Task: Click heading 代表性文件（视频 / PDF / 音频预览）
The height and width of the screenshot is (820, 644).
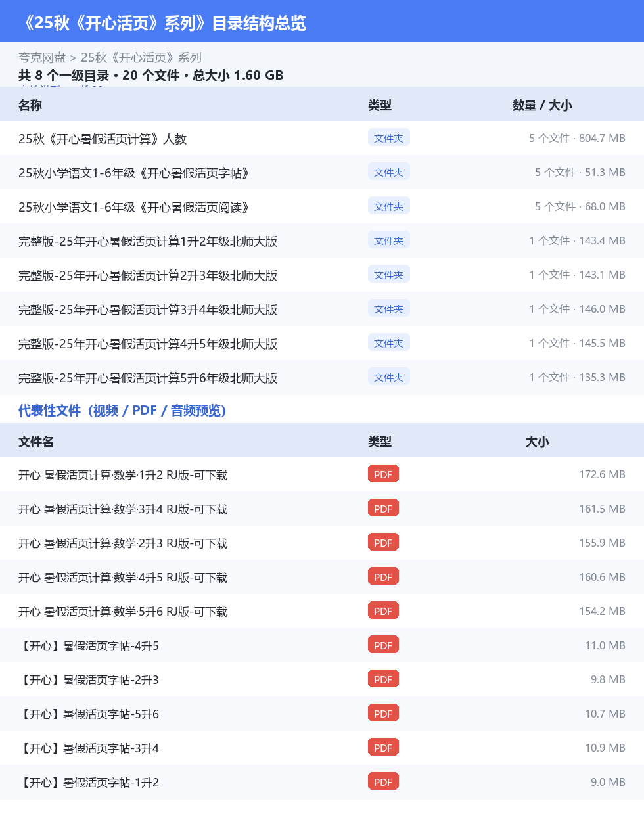Action: pyautogui.click(x=122, y=411)
